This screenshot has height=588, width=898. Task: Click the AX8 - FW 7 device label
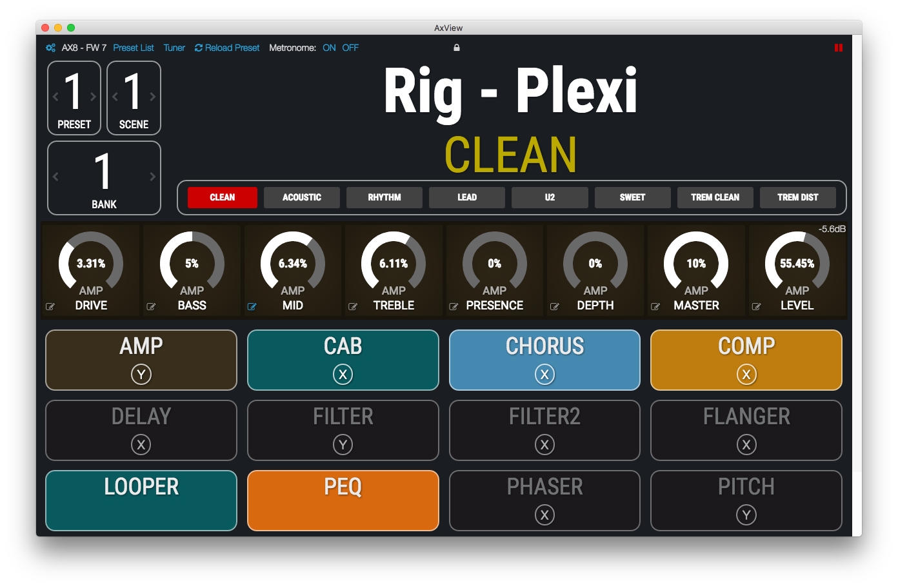click(84, 48)
